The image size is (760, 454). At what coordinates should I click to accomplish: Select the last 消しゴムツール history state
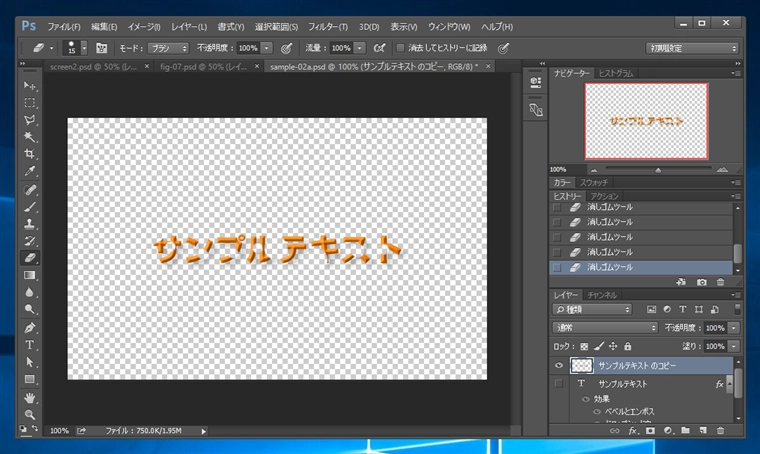[641, 267]
